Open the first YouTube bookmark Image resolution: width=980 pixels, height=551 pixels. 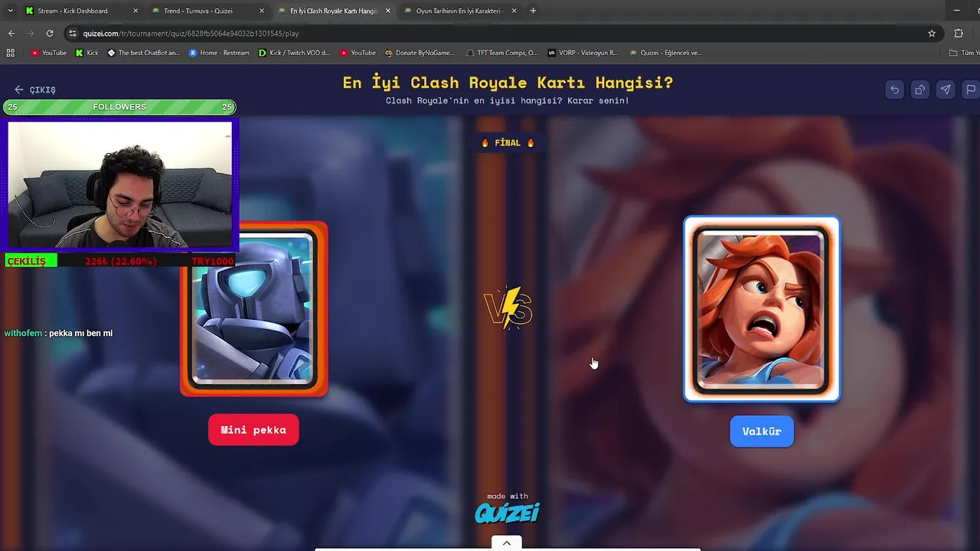[49, 53]
